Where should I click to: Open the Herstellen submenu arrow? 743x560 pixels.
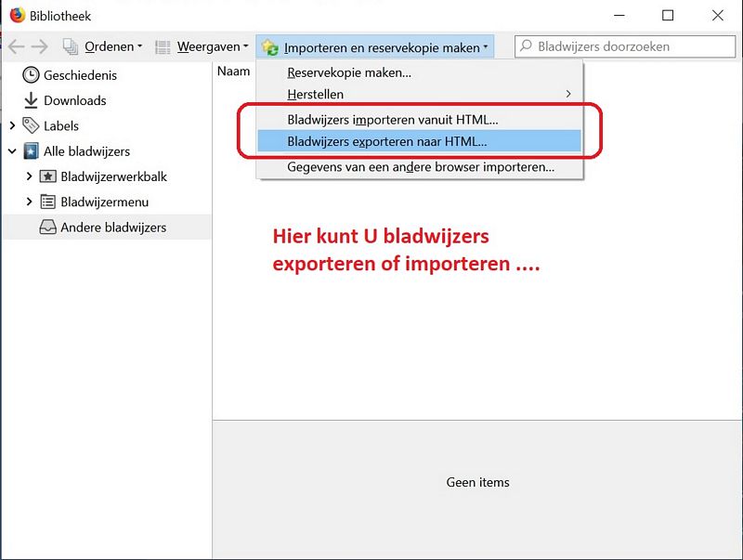click(x=568, y=94)
